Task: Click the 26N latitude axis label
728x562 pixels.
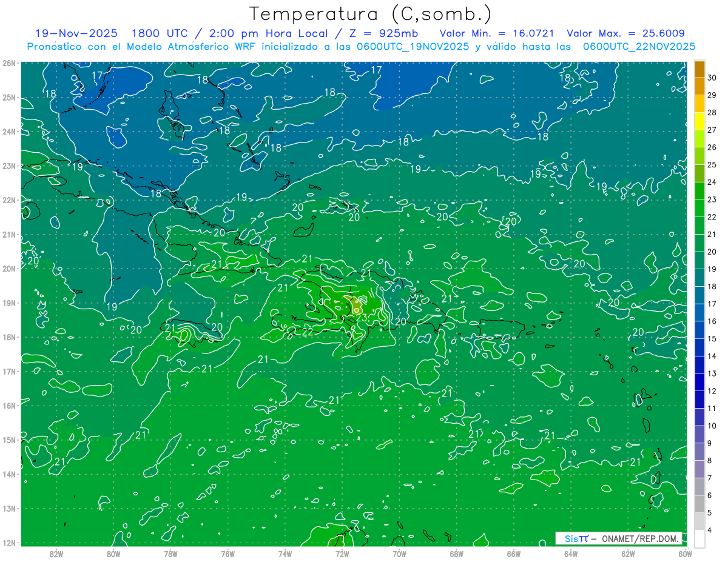Action: (8, 63)
